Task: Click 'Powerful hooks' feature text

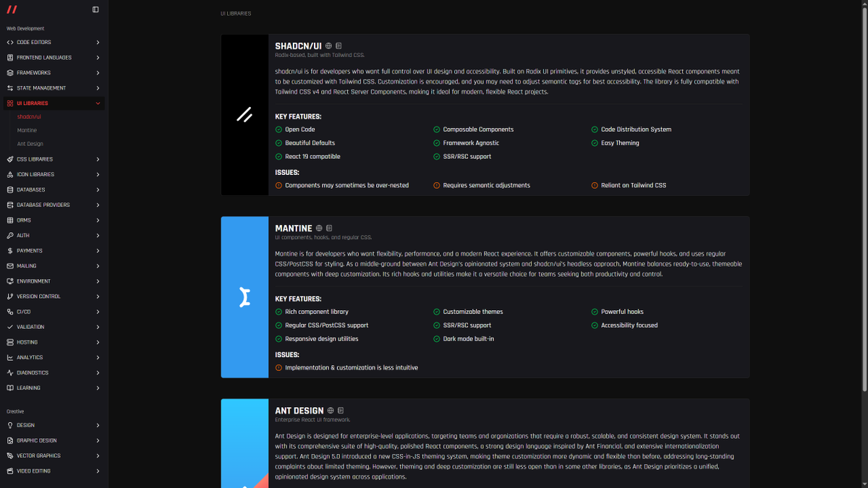Action: click(622, 312)
